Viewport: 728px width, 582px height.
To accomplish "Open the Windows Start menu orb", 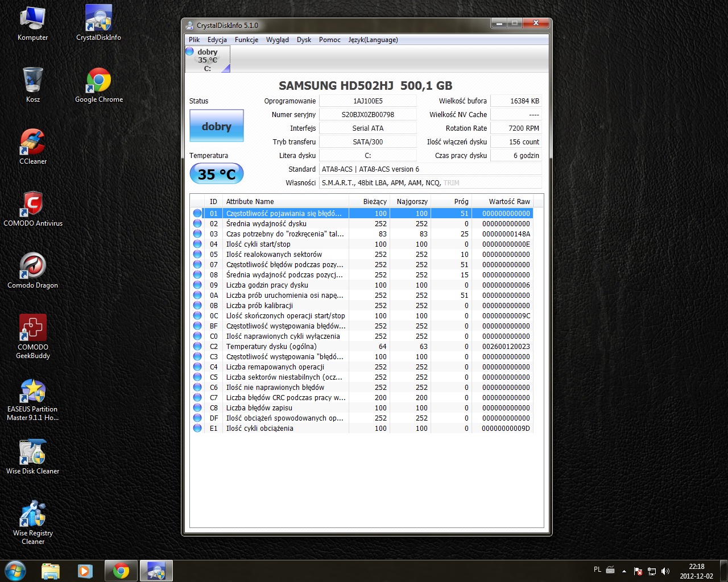I will pos(15,571).
